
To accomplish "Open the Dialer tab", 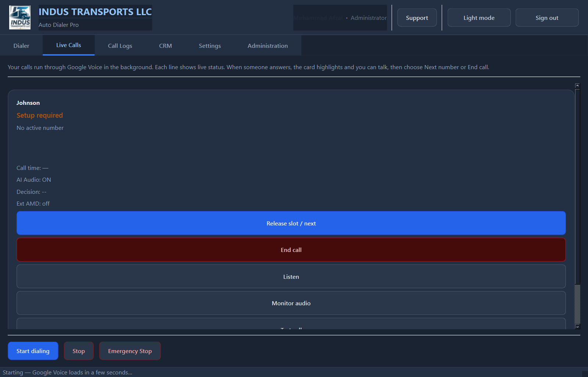I will pyautogui.click(x=21, y=46).
